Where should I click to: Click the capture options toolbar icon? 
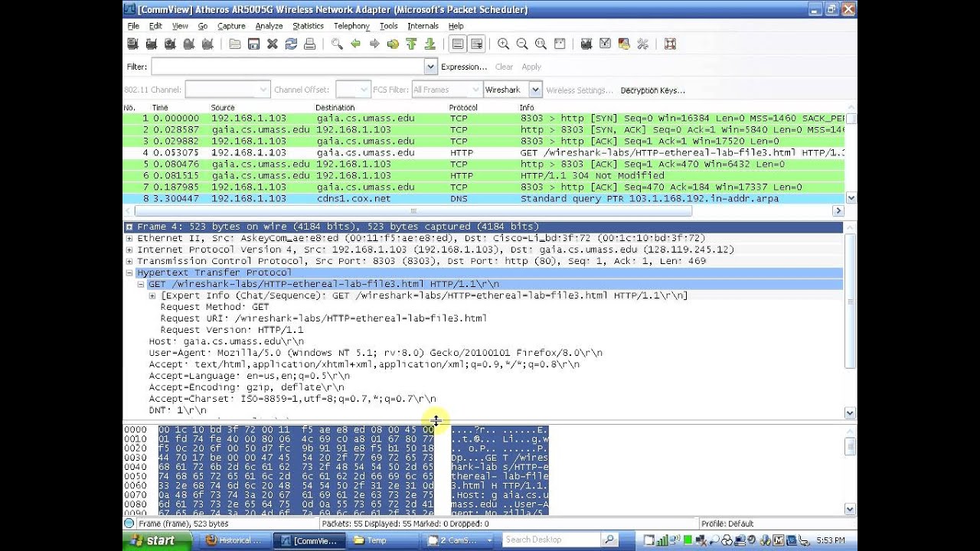click(152, 44)
